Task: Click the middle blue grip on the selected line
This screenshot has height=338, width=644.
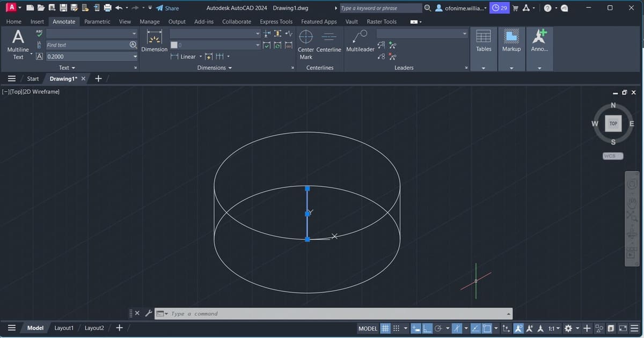Action: click(x=308, y=214)
